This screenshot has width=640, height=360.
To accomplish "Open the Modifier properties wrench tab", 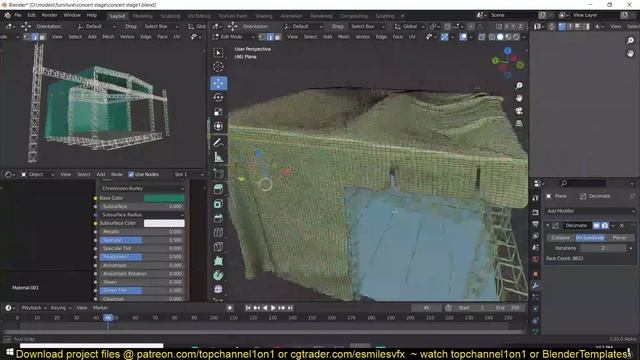I will (x=536, y=285).
